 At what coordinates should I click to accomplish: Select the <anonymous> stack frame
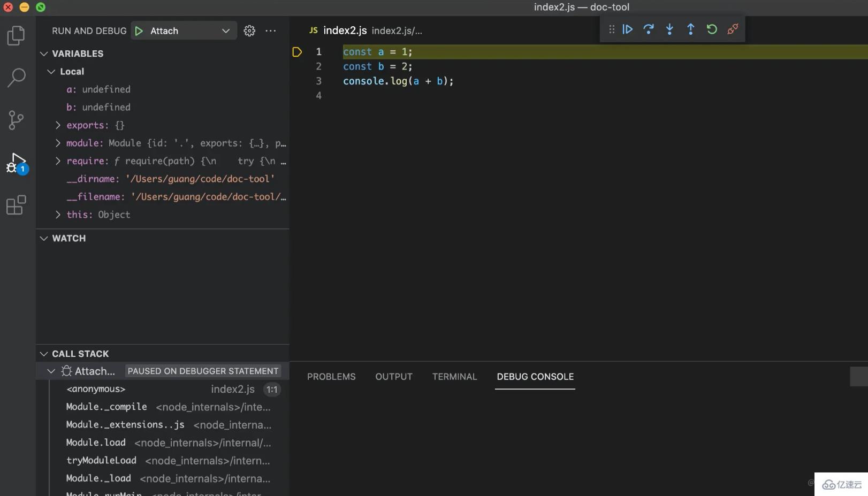pyautogui.click(x=163, y=389)
